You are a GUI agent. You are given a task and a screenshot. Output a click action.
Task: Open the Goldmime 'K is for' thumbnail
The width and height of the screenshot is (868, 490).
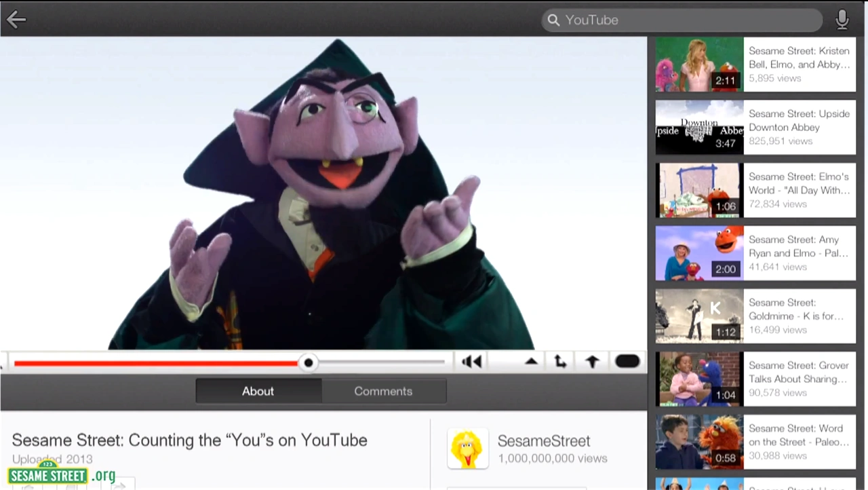click(699, 316)
